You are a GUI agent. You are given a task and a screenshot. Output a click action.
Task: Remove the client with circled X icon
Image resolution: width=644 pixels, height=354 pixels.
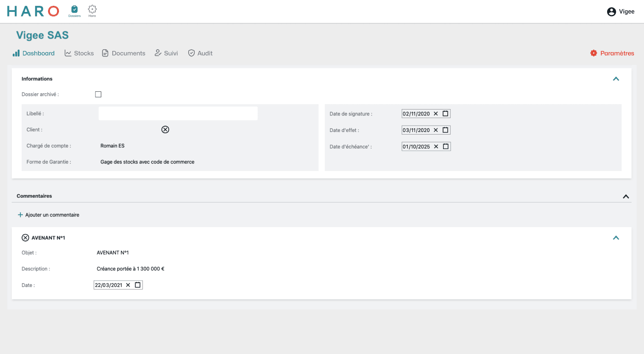point(165,129)
